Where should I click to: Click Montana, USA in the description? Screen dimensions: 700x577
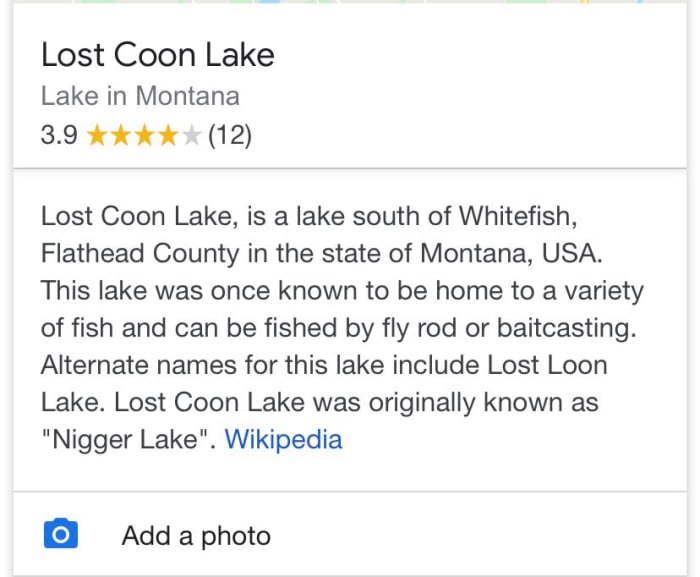point(511,254)
